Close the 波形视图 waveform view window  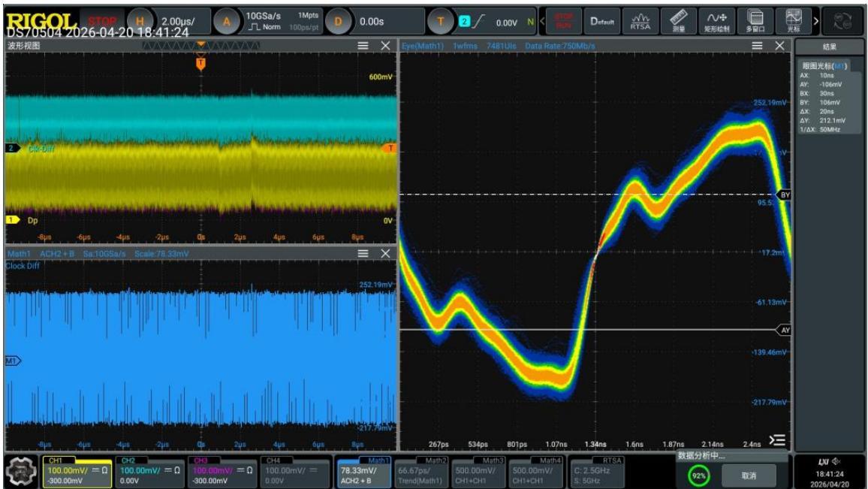point(386,46)
